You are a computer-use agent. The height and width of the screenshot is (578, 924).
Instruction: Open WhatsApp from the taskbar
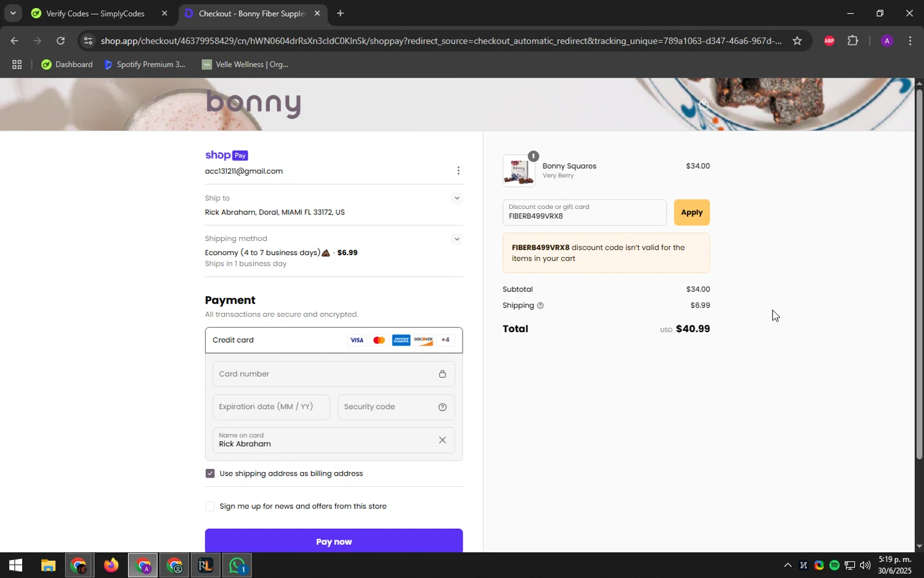coord(237,566)
